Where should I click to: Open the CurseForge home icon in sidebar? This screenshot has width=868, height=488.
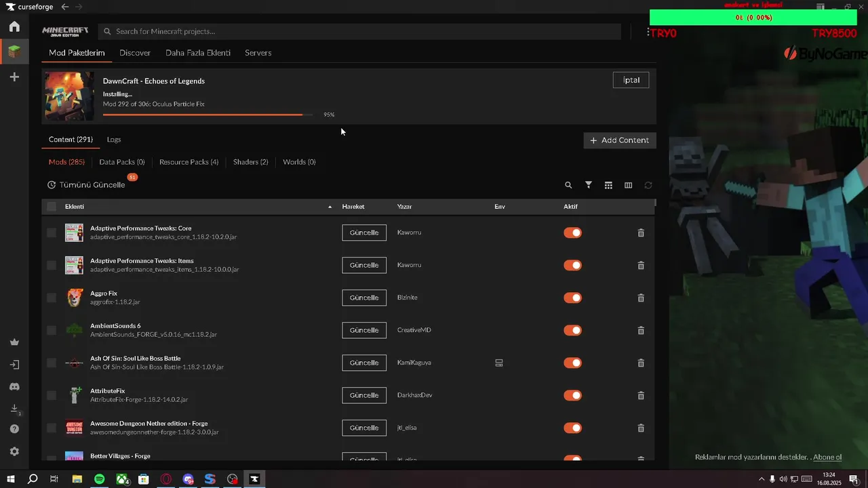tap(14, 26)
